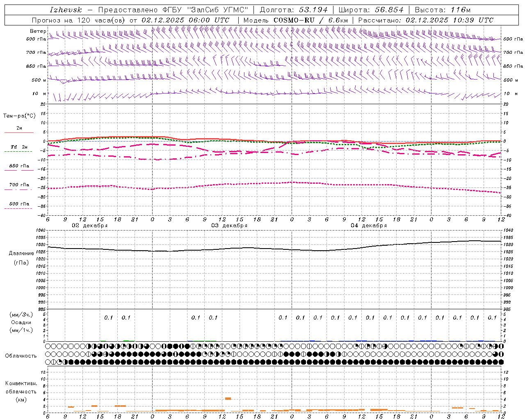Screen dimensions: 525x420
Task: Select the 10 м wind level label on left axis
Action: [39, 94]
